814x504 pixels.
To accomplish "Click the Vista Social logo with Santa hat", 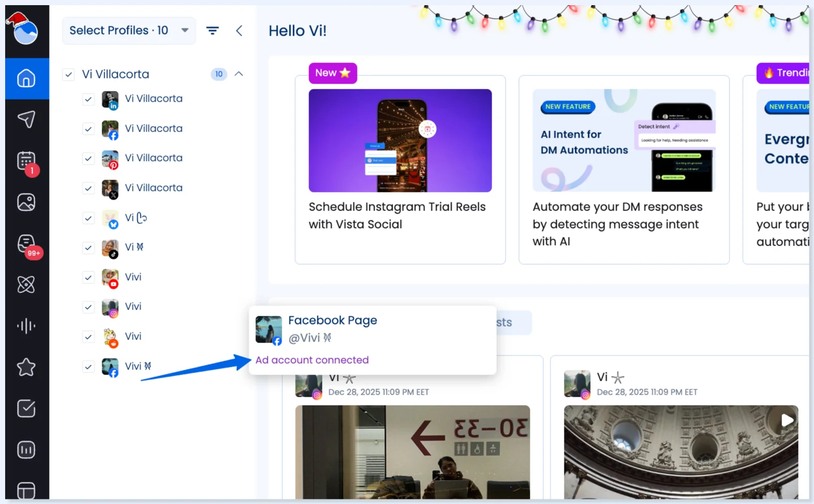I will click(x=24, y=29).
